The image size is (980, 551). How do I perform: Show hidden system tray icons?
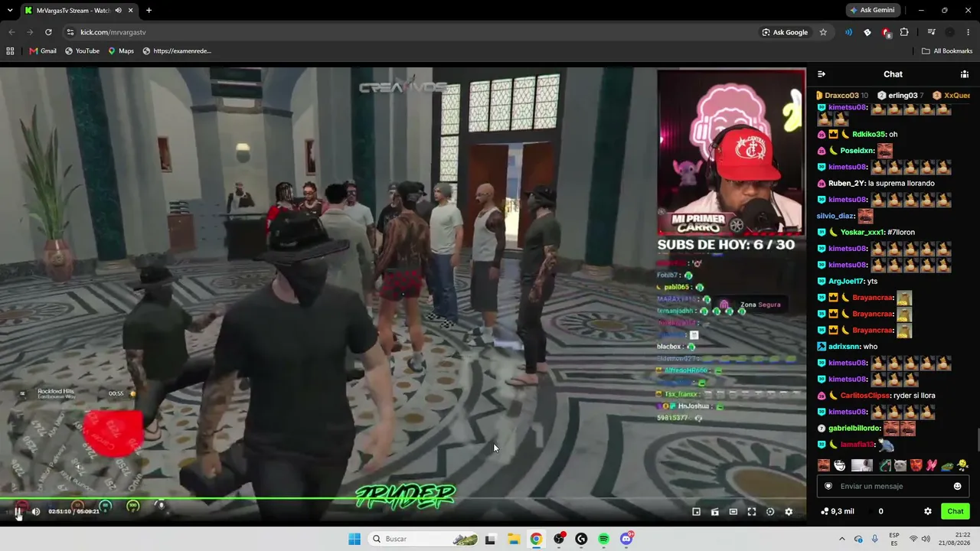point(842,539)
